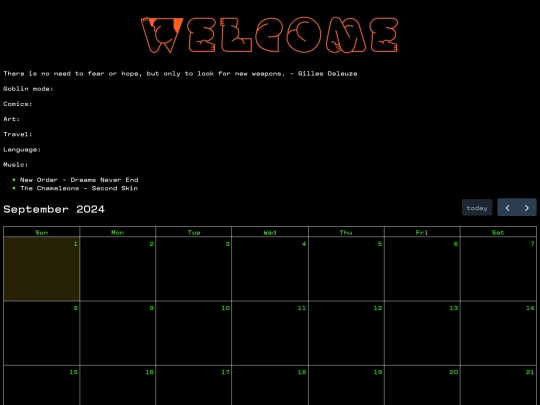This screenshot has width=540, height=405.
Task: Click The Chameleons - Second Skin
Action: point(79,188)
